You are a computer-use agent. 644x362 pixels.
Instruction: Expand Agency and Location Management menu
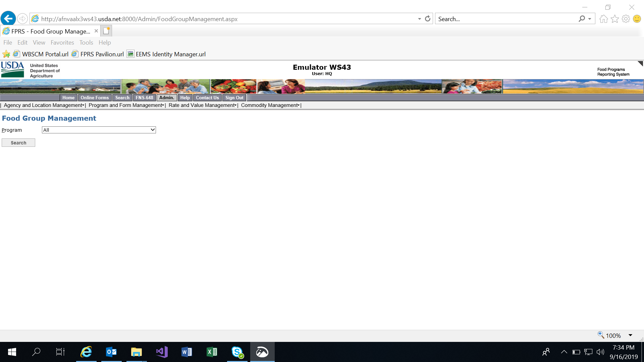click(x=44, y=105)
